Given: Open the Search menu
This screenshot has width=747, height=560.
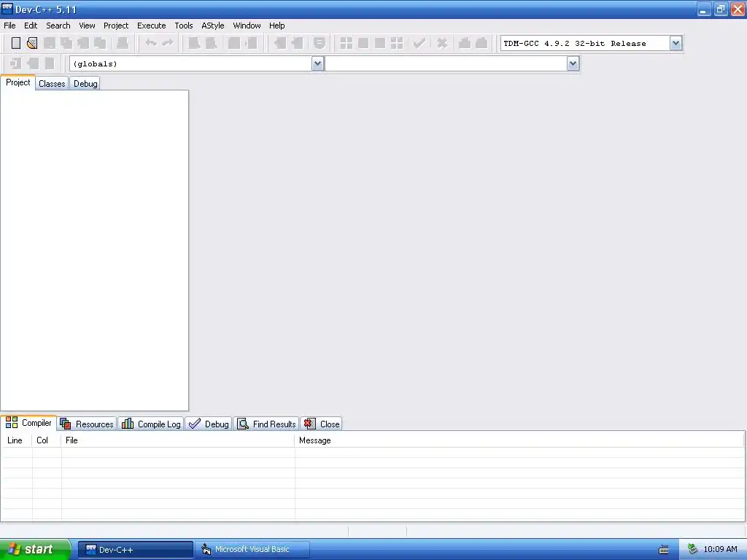Looking at the screenshot, I should tap(58, 26).
